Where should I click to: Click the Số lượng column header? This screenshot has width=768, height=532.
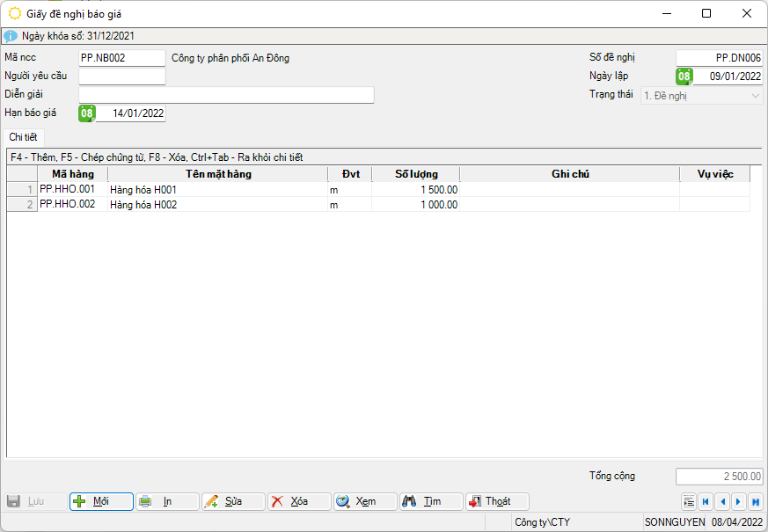point(415,174)
